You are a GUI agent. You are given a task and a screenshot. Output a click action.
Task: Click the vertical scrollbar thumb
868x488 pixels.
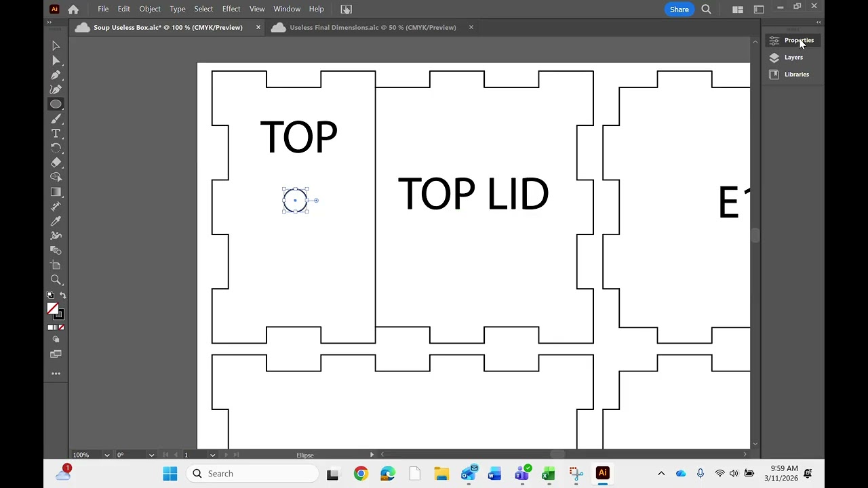click(755, 236)
